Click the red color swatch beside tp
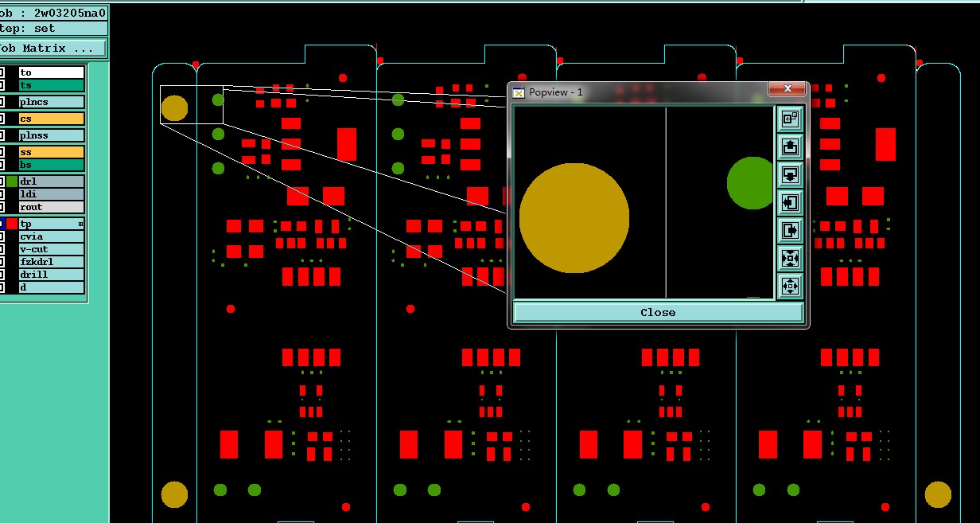Screen dimensions: 980x523 point(12,224)
